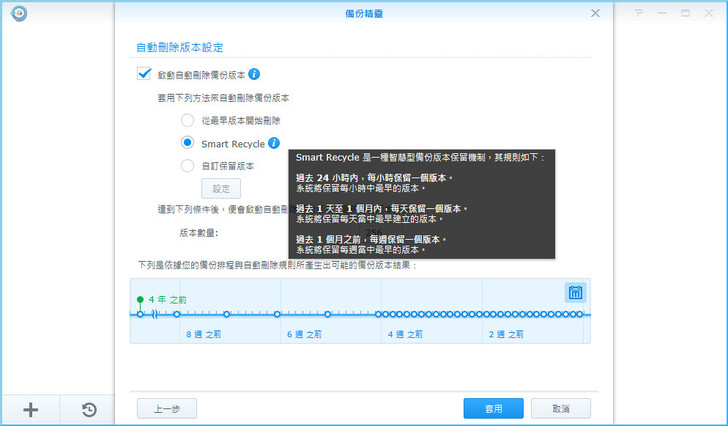Click the Hyper Backup app icon in top-left
The image size is (728, 426).
[x=18, y=13]
